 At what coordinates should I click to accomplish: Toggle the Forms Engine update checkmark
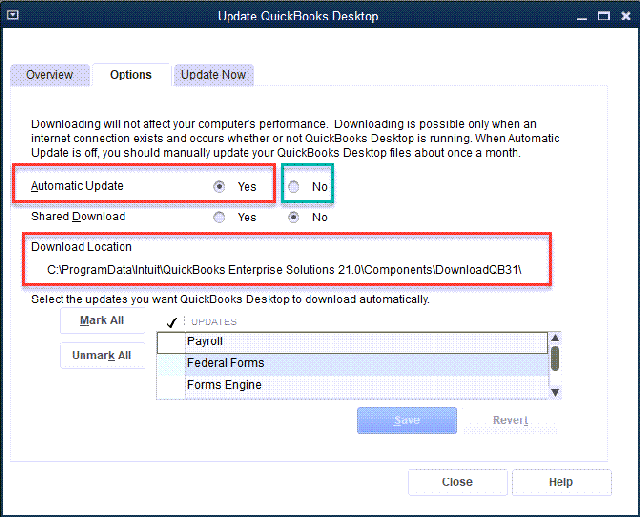(x=171, y=385)
